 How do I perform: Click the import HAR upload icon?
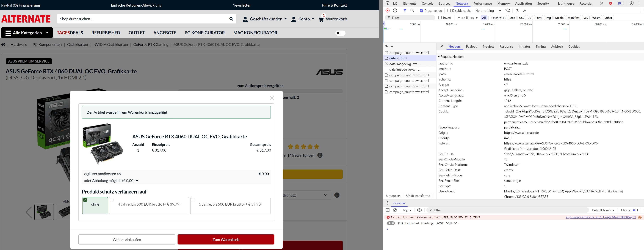coord(517,10)
